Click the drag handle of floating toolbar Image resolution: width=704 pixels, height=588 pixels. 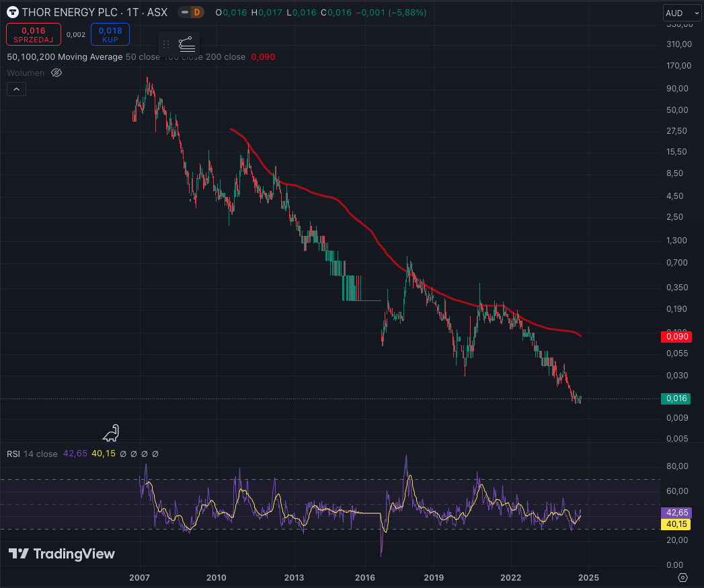click(x=166, y=44)
